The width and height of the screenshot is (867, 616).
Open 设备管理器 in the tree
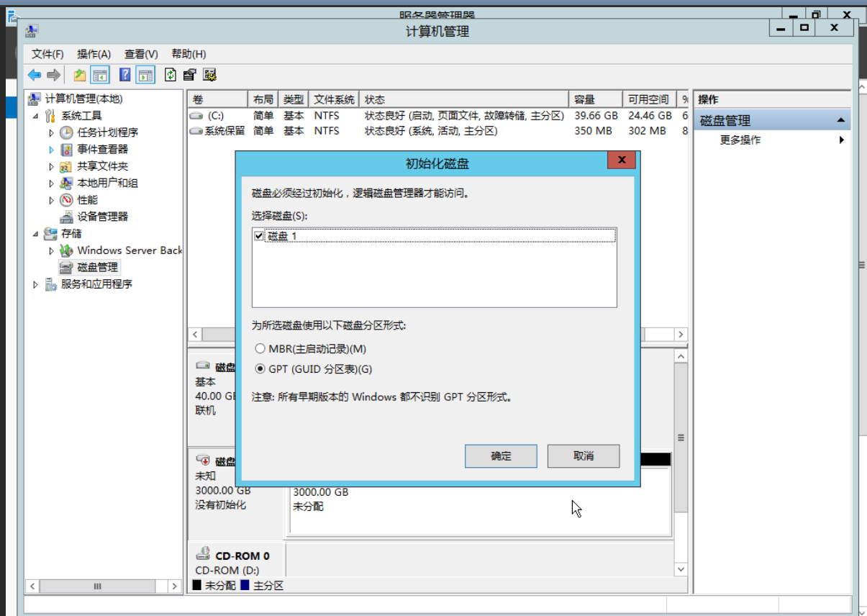coord(102,217)
